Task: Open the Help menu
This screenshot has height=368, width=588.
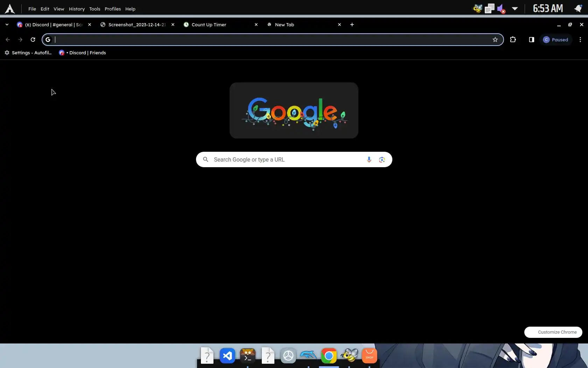Action: coord(130,9)
